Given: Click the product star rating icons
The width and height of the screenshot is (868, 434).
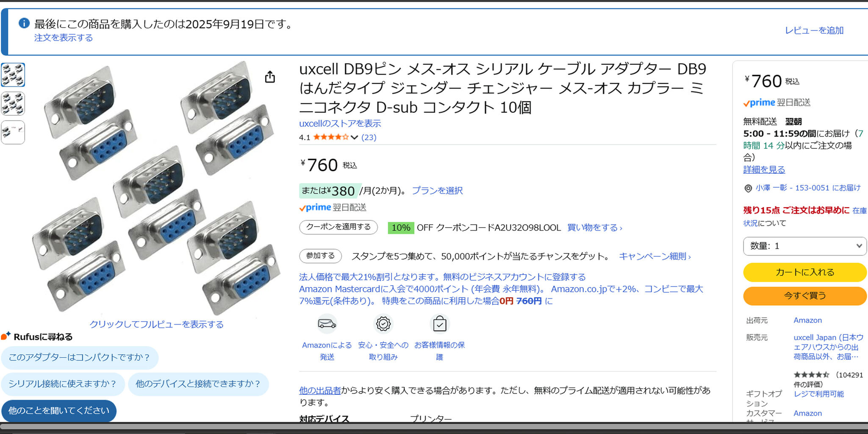Looking at the screenshot, I should pyautogui.click(x=331, y=137).
